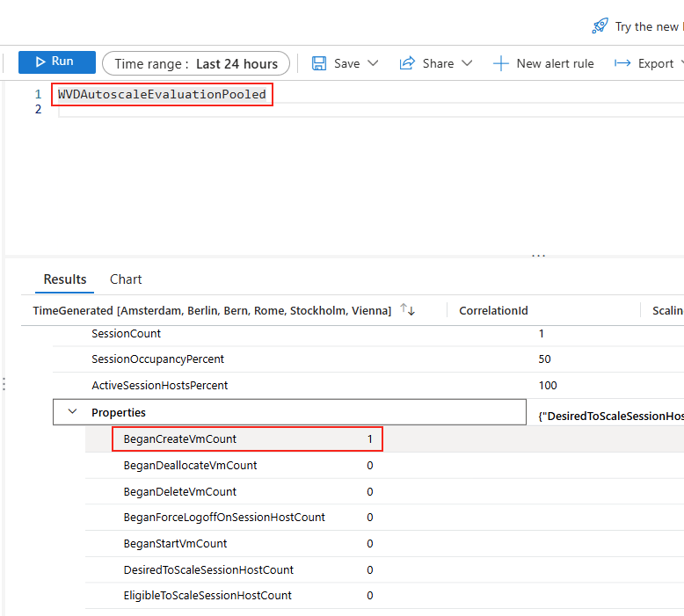
Task: Switch to the Results tab
Action: pos(65,279)
